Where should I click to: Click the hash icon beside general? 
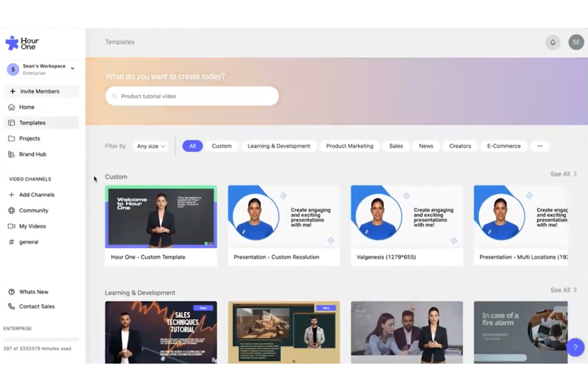12,242
